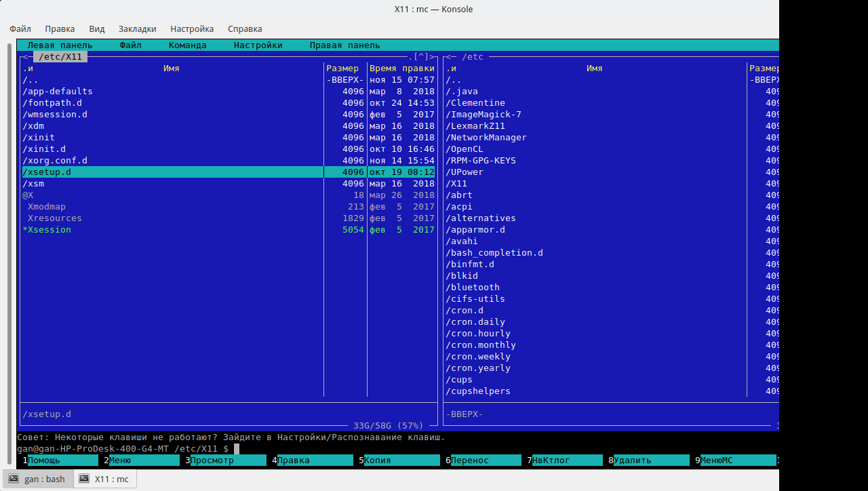
Task: Toggle hidden files with the left panel's '.' marker
Action: [x=410, y=57]
